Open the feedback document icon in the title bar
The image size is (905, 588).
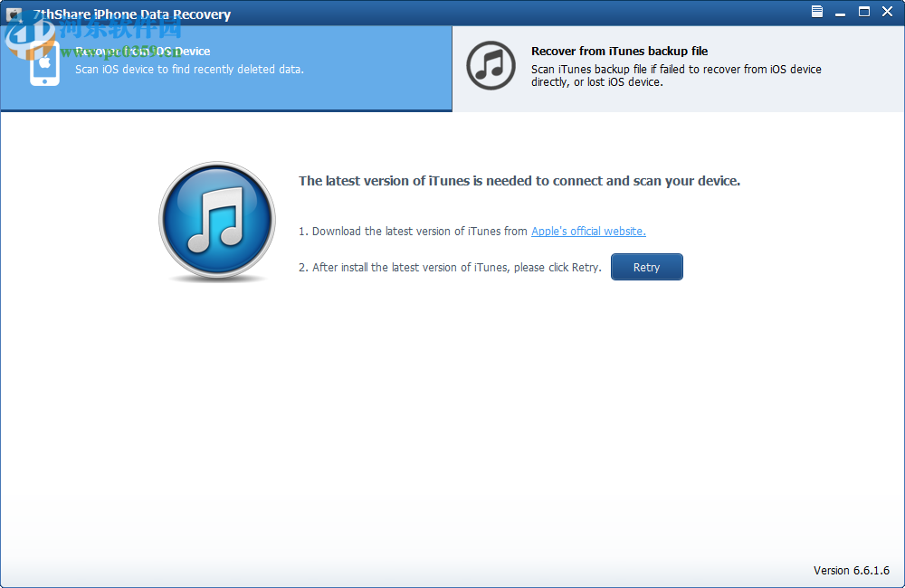click(816, 12)
